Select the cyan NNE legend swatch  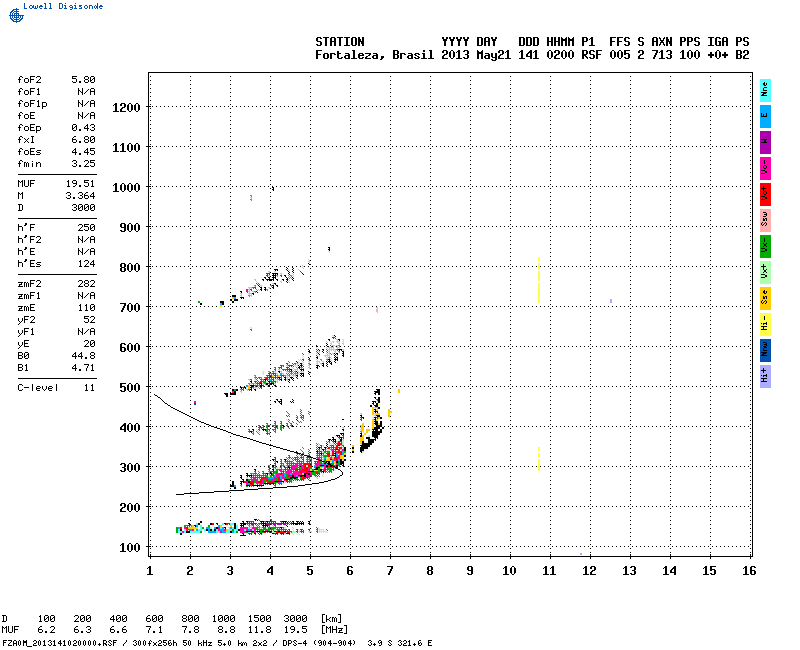click(x=765, y=89)
